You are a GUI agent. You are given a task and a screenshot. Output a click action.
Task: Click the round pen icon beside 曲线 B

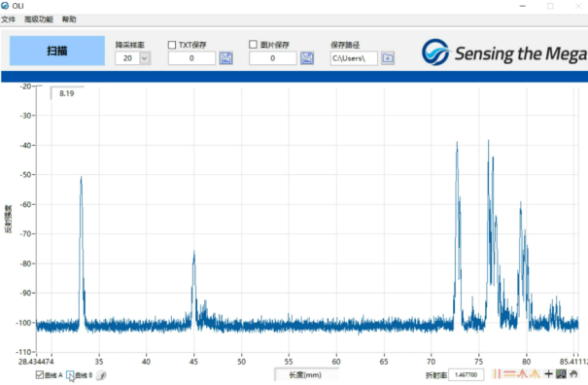[x=101, y=375]
